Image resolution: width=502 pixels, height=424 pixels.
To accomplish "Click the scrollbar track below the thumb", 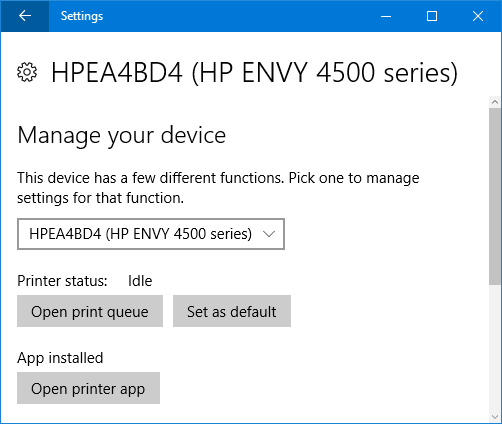I will tap(495, 348).
